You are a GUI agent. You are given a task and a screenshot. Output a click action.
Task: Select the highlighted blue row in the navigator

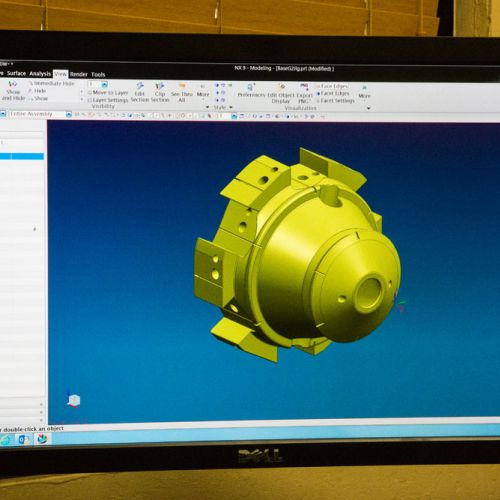point(22,156)
